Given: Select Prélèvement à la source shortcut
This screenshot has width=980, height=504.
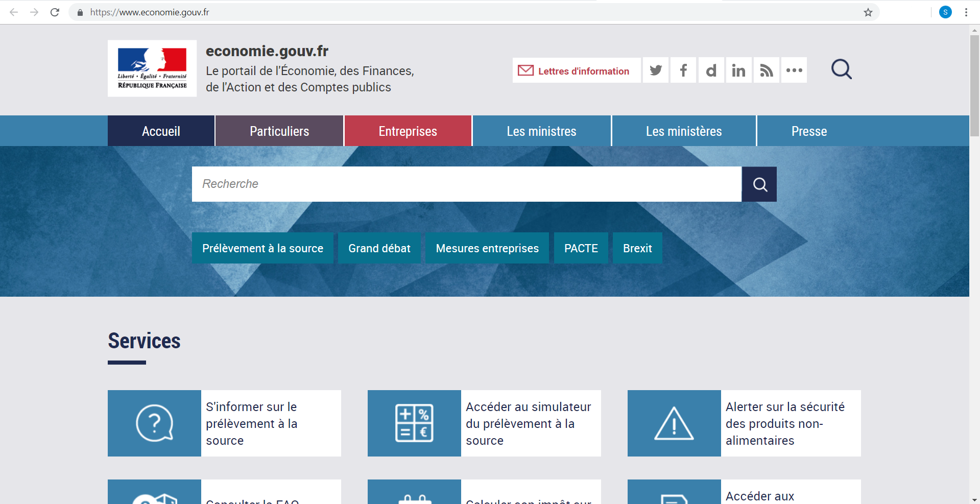Looking at the screenshot, I should click(262, 248).
